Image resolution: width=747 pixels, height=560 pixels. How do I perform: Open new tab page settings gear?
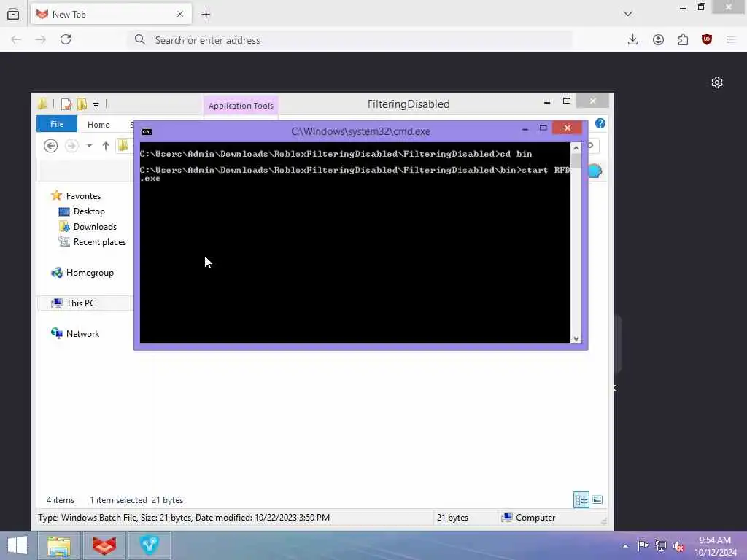point(716,82)
